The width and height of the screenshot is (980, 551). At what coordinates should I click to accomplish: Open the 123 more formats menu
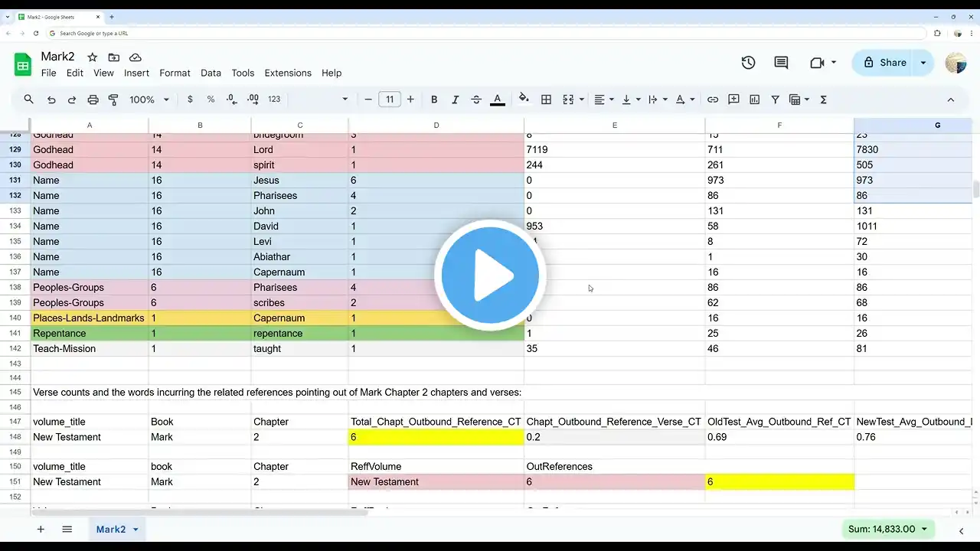pos(274,99)
